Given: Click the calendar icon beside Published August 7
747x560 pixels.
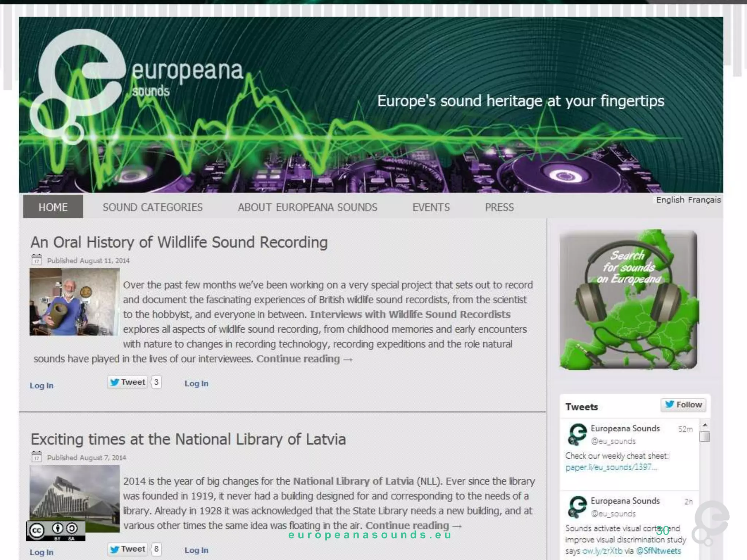Looking at the screenshot, I should coord(36,456).
